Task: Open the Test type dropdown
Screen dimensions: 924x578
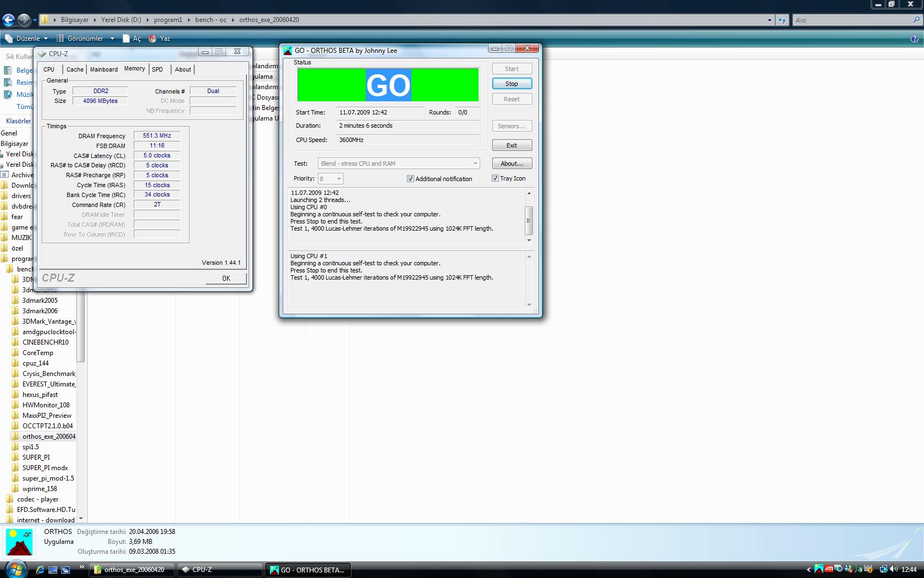Action: 399,163
